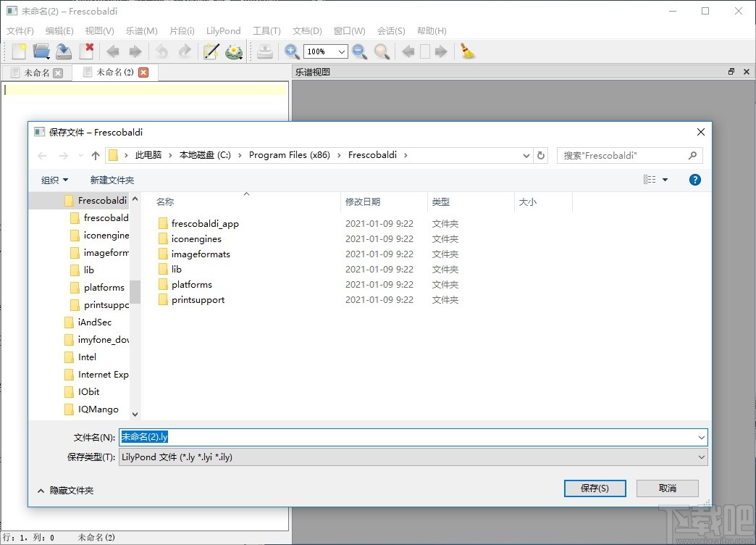Open the LilyPond menu

pyautogui.click(x=223, y=31)
